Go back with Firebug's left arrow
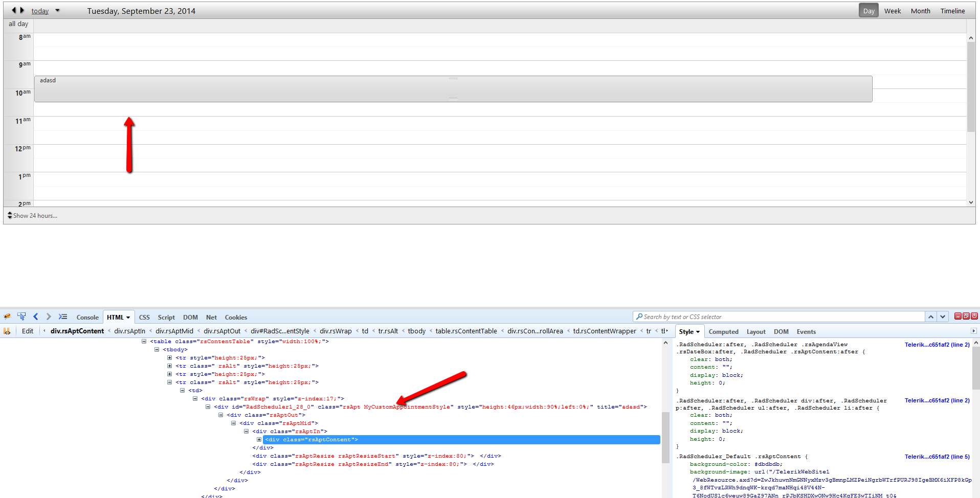The width and height of the screenshot is (980, 498). coord(36,316)
